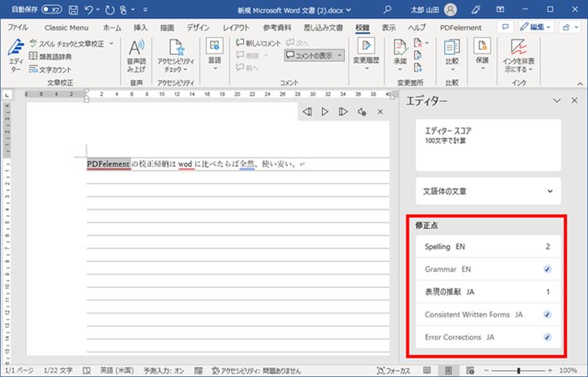Click the share icon button at top right
This screenshot has width=588, height=377.
coord(569,27)
